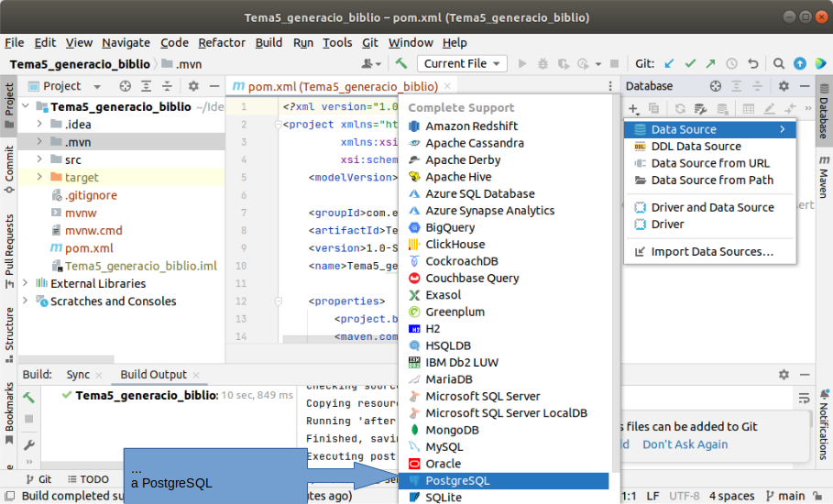833x504 pixels.
Task: Choose DDL Data Source option
Action: (x=710, y=146)
